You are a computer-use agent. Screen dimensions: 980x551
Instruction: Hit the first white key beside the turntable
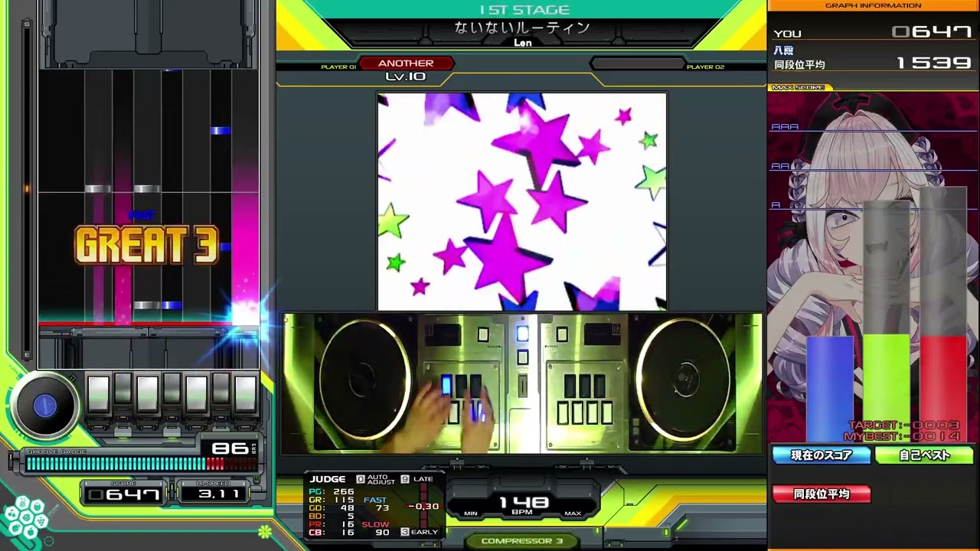pyautogui.click(x=99, y=393)
